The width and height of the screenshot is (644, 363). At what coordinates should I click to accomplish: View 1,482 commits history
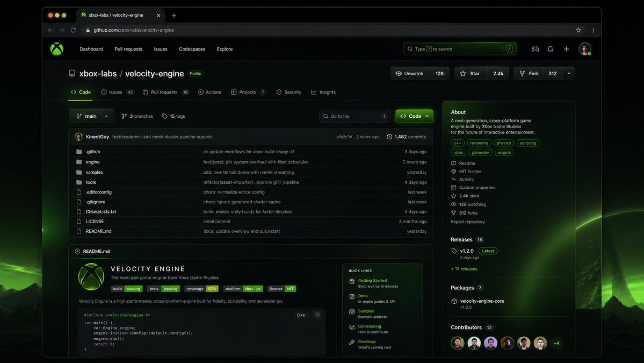[406, 137]
